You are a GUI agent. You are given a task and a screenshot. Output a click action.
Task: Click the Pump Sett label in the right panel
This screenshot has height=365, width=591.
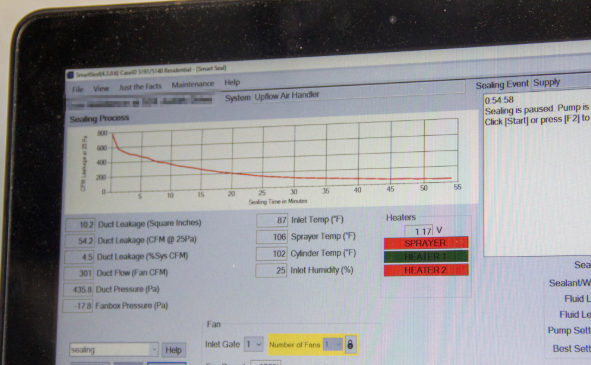click(x=569, y=331)
